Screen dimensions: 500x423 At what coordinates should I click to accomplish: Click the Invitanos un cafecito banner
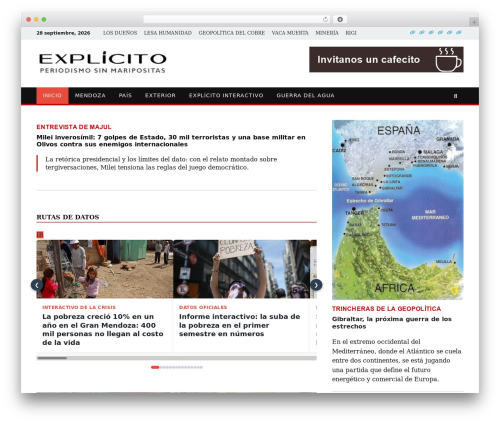[386, 60]
